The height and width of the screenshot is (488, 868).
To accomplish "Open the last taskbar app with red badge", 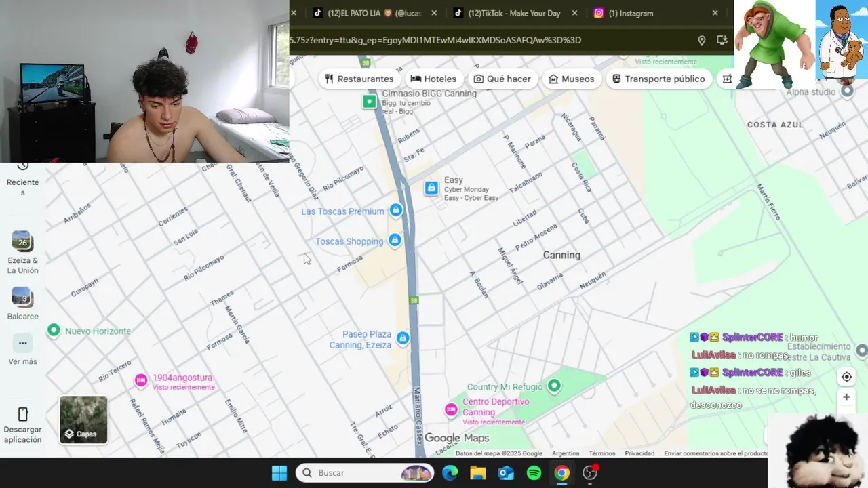I will point(590,472).
